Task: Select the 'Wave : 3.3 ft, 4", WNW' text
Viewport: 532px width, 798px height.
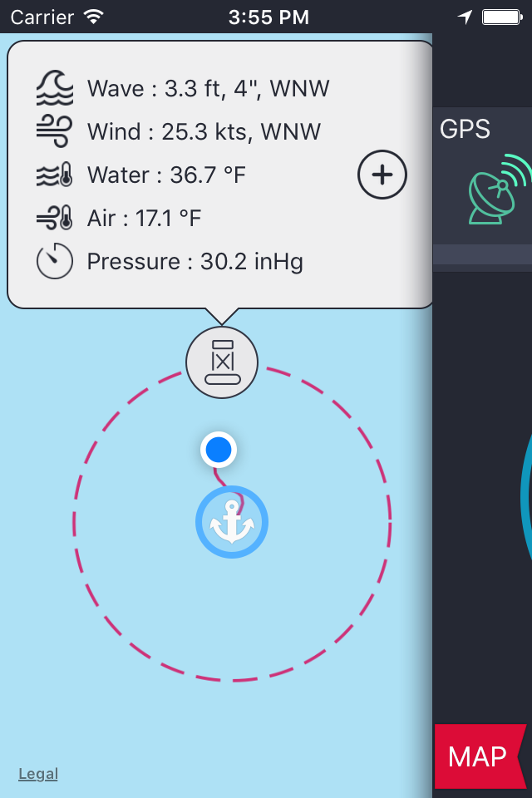Action: tap(208, 89)
